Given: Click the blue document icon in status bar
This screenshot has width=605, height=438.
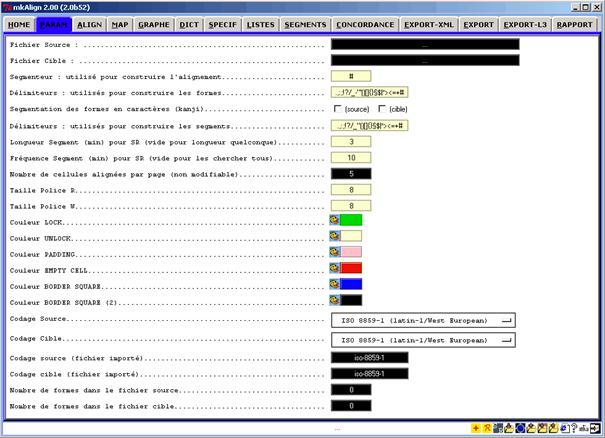Looking at the screenshot, I should (x=565, y=428).
